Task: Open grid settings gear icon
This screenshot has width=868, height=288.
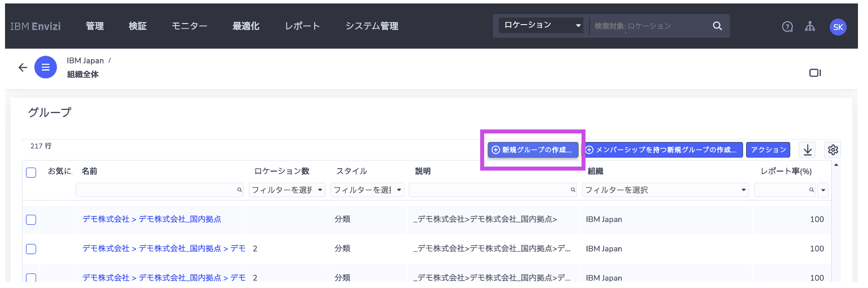Action: tap(833, 150)
